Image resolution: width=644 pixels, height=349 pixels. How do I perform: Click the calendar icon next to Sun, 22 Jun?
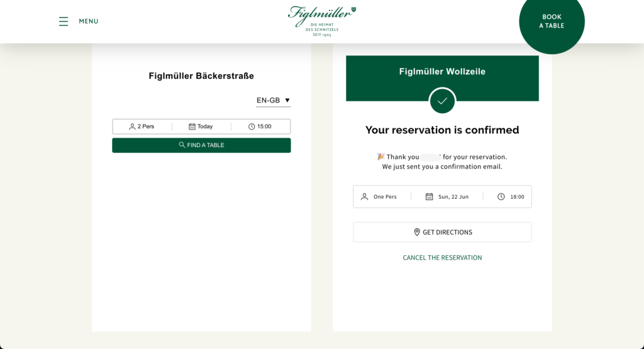(429, 197)
